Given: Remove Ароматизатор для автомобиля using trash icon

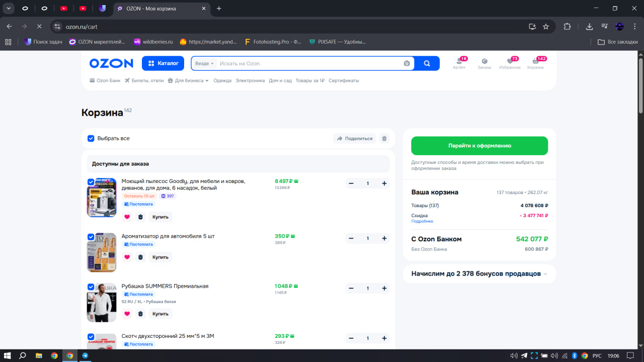Looking at the screenshot, I should [x=140, y=257].
